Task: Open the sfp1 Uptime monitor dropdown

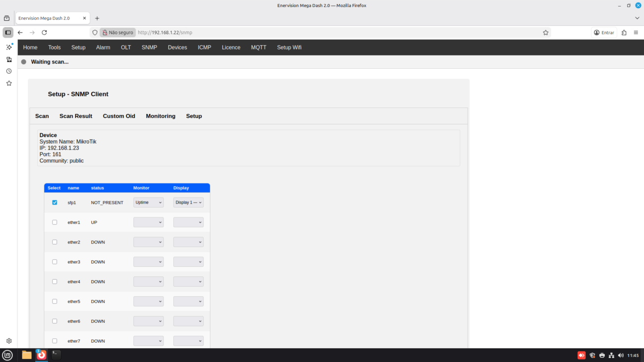Action: [148, 203]
